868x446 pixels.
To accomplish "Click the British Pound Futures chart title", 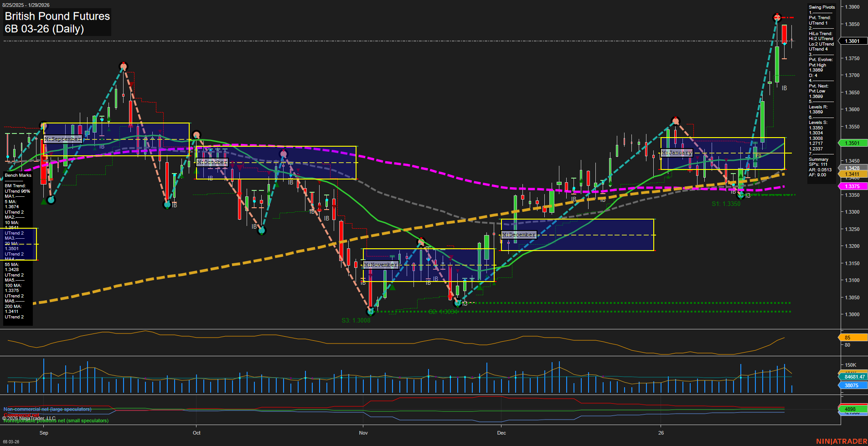I will [57, 16].
